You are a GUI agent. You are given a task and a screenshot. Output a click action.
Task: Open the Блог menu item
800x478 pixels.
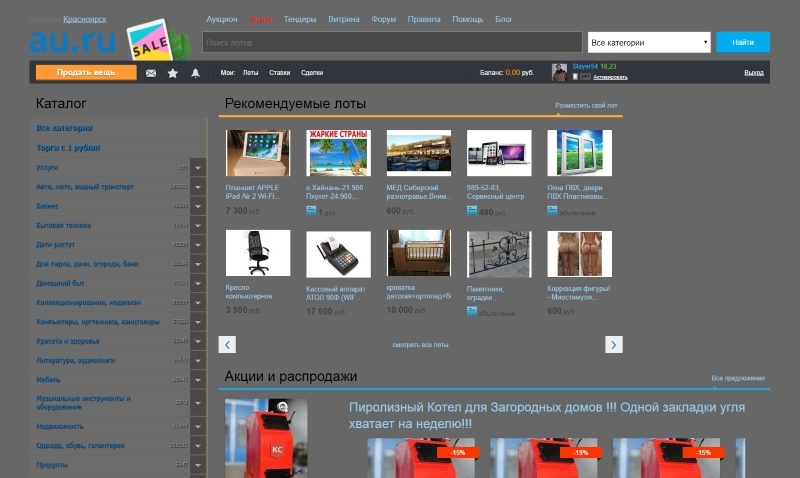coord(503,19)
